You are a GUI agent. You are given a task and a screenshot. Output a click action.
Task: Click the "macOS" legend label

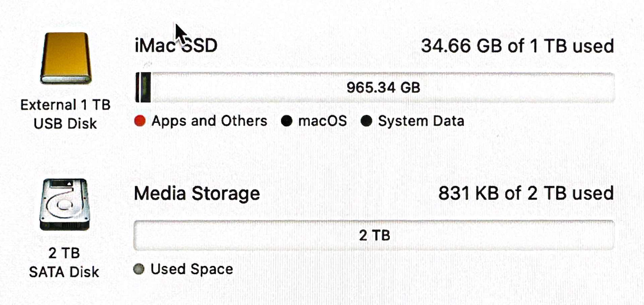coord(322,121)
